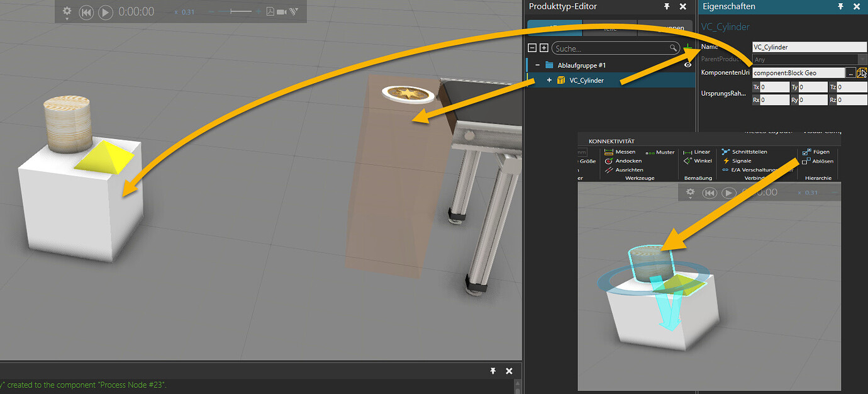The width and height of the screenshot is (868, 394).
Task: Add a new product type with green plus
Action: click(687, 46)
